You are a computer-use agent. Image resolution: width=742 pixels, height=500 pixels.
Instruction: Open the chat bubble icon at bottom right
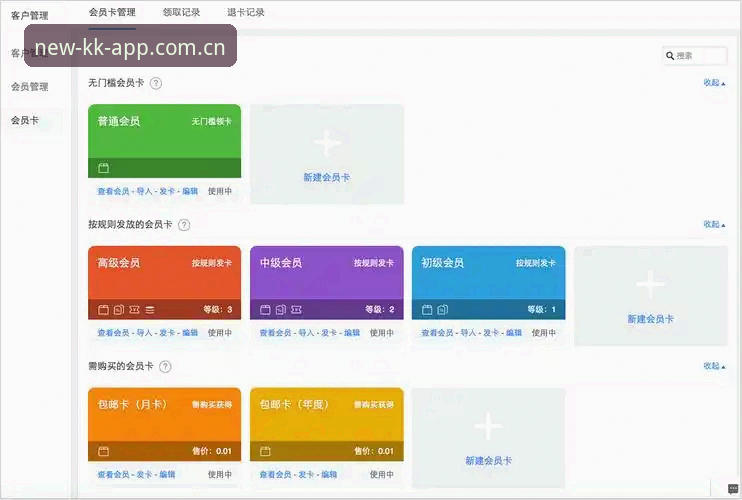733,489
